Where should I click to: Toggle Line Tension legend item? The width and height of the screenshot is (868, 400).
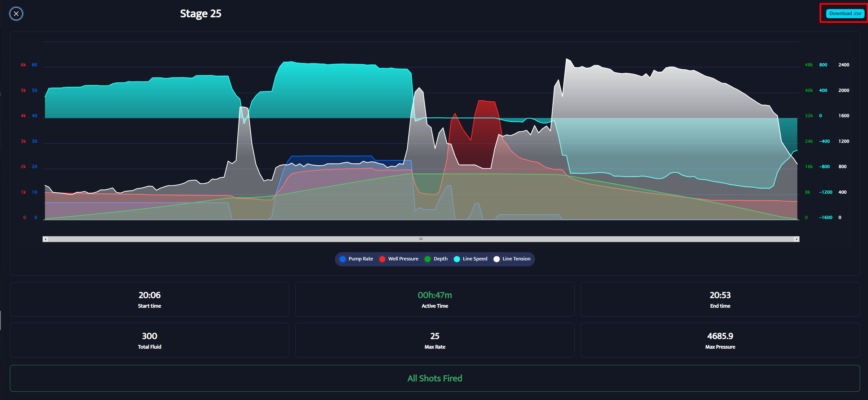[x=516, y=259]
